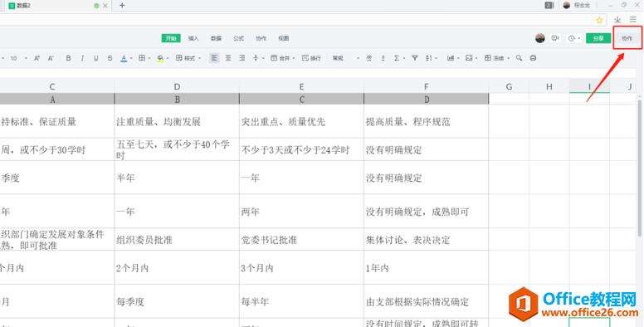Expand the font size dropdown

pyautogui.click(x=26, y=58)
